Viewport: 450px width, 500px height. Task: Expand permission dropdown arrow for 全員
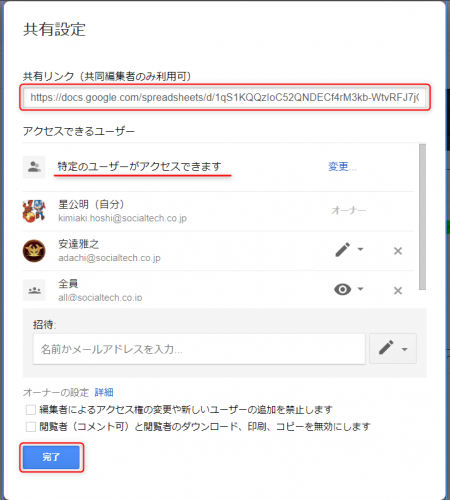[x=360, y=289]
